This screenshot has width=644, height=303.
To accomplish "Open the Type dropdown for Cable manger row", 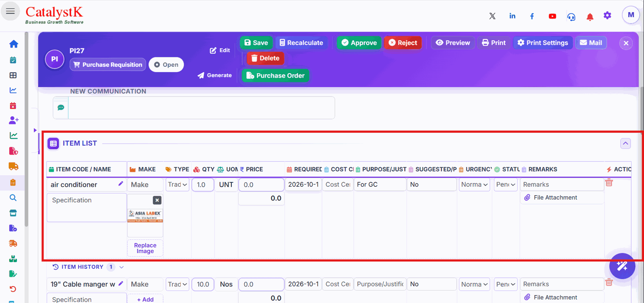I will 178,284.
